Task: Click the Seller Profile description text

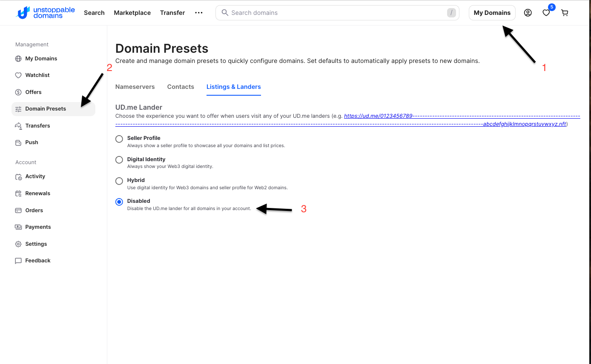Action: [x=206, y=145]
